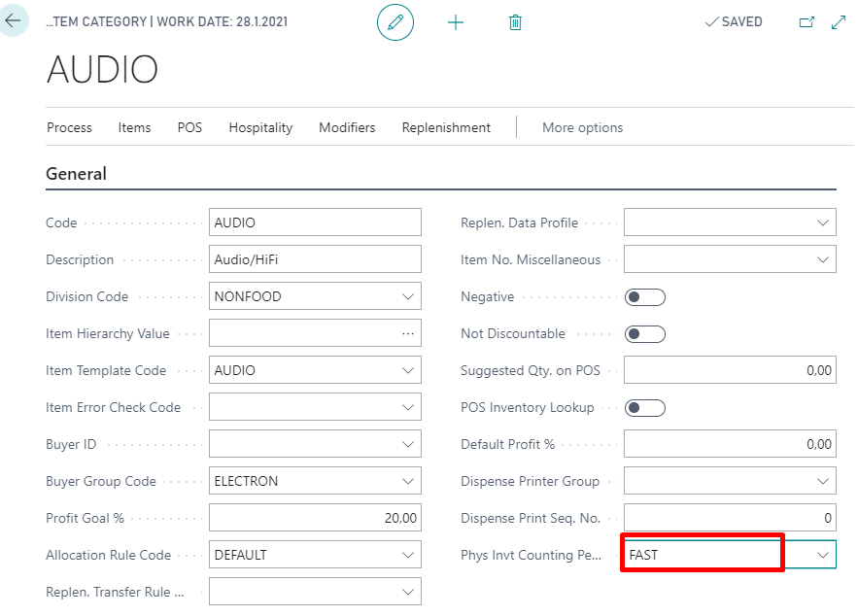
Task: Open the Buyer Group Code dropdown
Action: click(408, 481)
